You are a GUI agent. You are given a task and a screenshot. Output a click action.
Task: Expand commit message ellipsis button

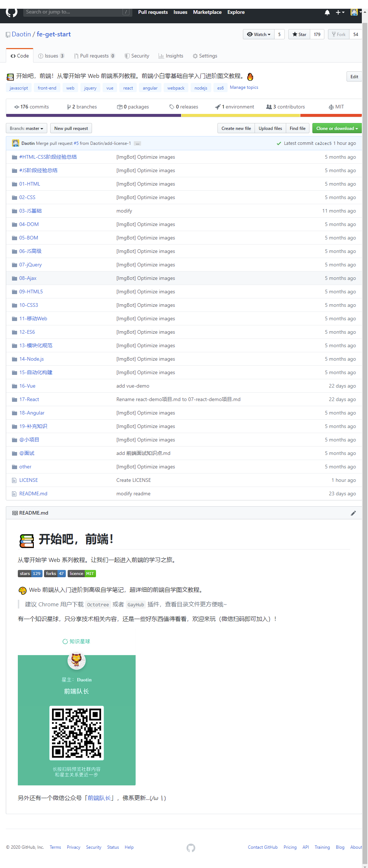(137, 143)
